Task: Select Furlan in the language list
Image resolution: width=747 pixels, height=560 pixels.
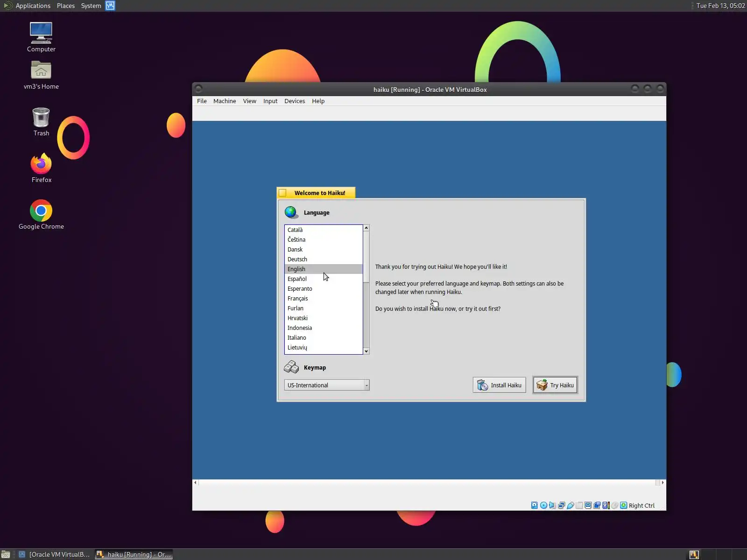Action: (x=324, y=308)
